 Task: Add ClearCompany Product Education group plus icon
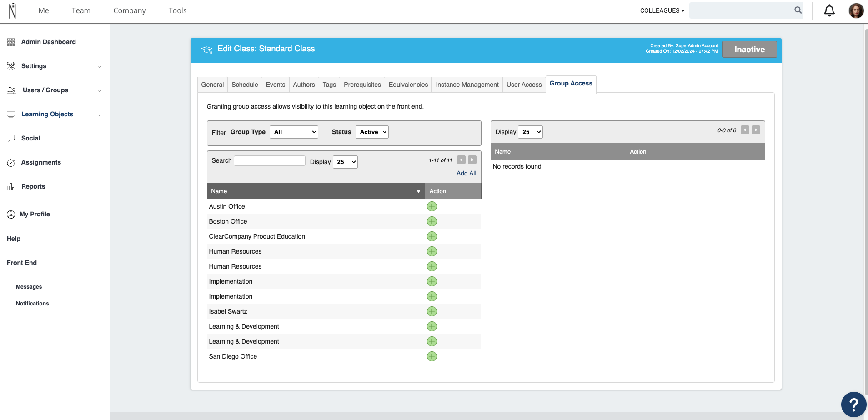pyautogui.click(x=432, y=236)
